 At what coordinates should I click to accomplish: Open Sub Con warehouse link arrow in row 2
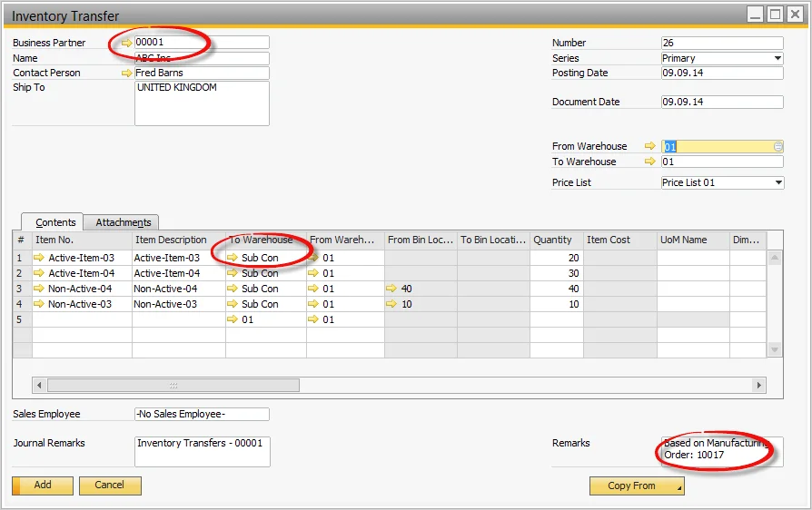(233, 273)
